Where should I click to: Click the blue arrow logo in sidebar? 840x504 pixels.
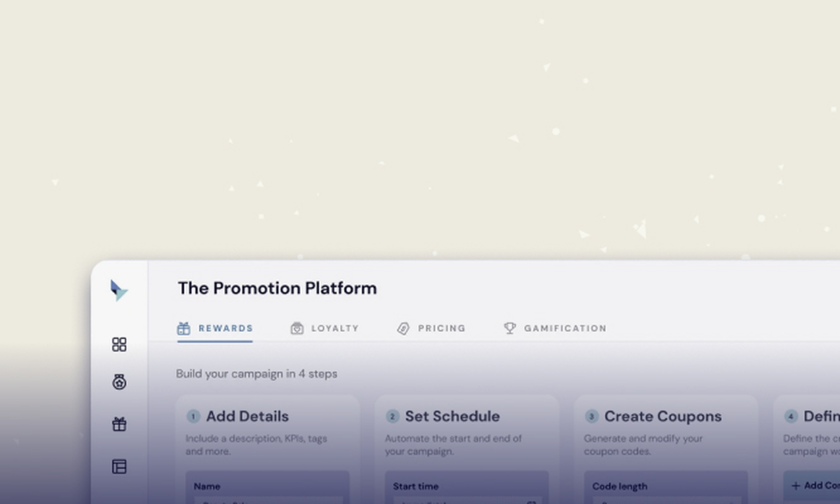click(119, 290)
